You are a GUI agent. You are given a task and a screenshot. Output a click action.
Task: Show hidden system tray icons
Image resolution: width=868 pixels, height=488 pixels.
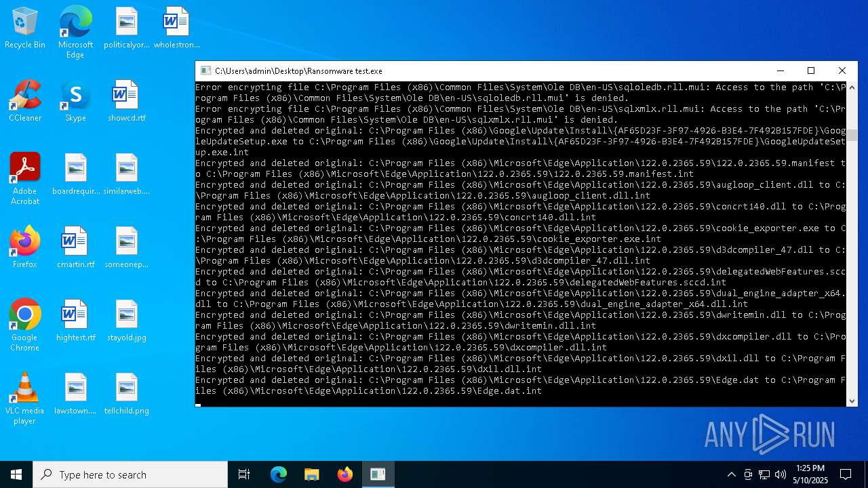point(731,474)
